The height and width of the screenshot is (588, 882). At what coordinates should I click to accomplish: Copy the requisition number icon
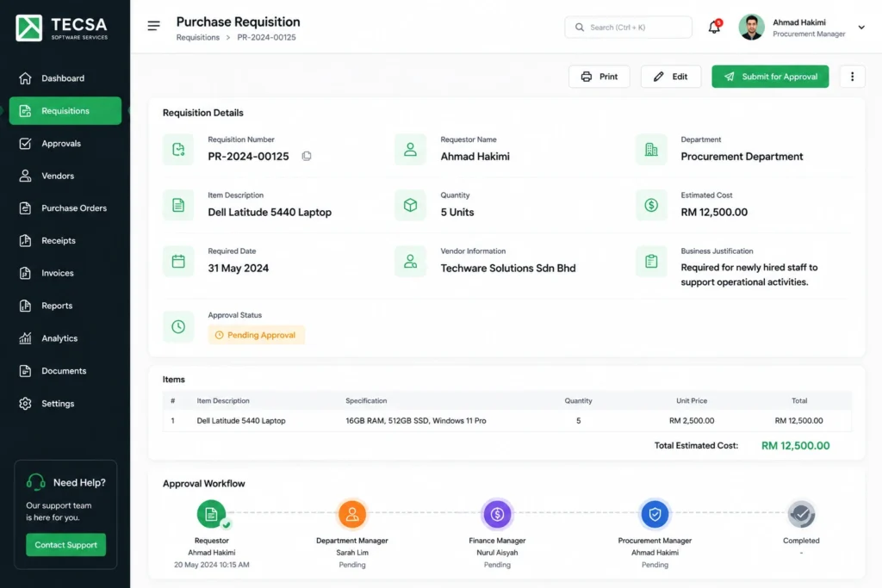(307, 157)
